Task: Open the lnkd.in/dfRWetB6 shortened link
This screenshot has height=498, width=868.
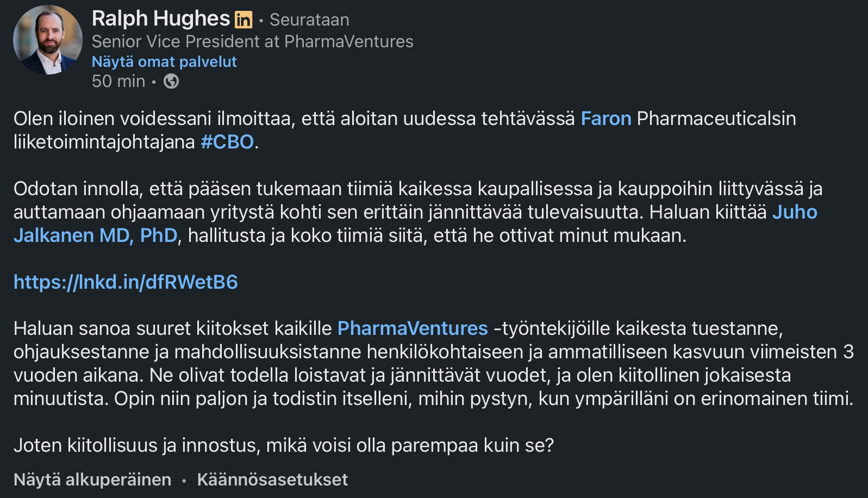Action: (x=126, y=282)
